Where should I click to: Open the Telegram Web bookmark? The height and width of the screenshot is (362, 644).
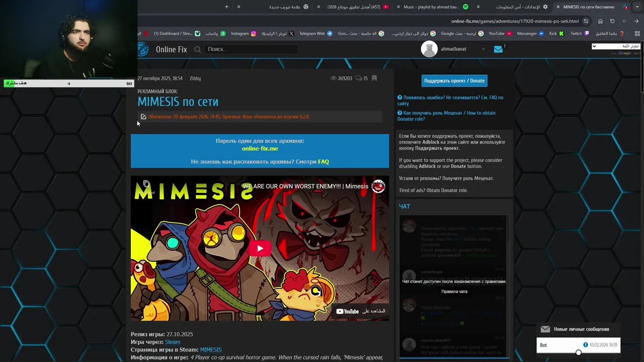pyautogui.click(x=315, y=34)
